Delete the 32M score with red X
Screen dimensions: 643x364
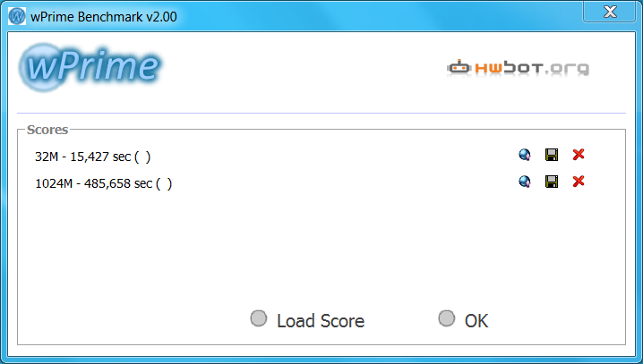579,155
